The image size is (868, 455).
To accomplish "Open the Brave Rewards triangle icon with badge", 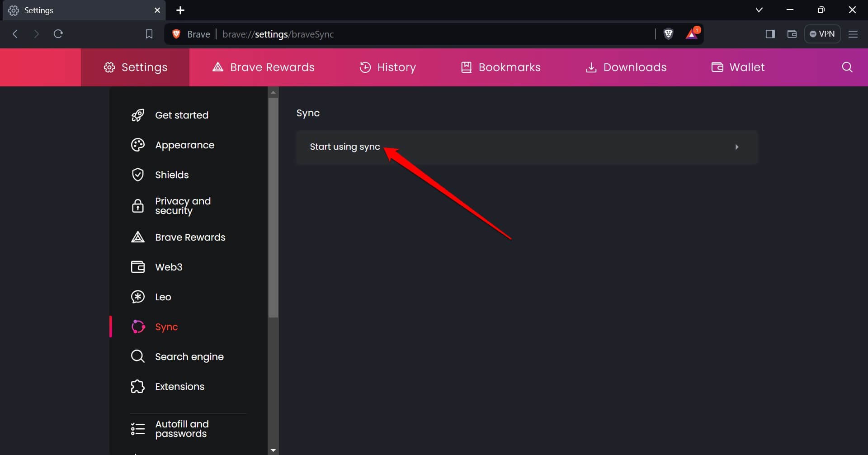I will tap(692, 33).
